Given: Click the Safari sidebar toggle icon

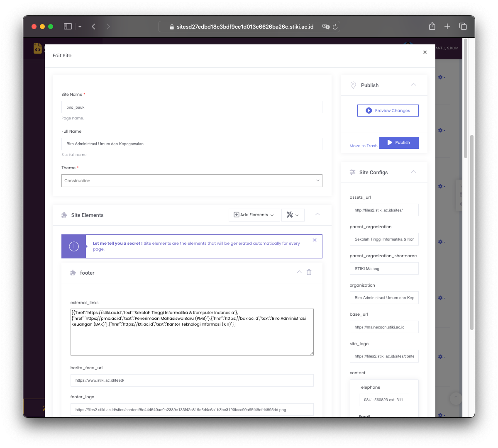Looking at the screenshot, I should [x=68, y=27].
